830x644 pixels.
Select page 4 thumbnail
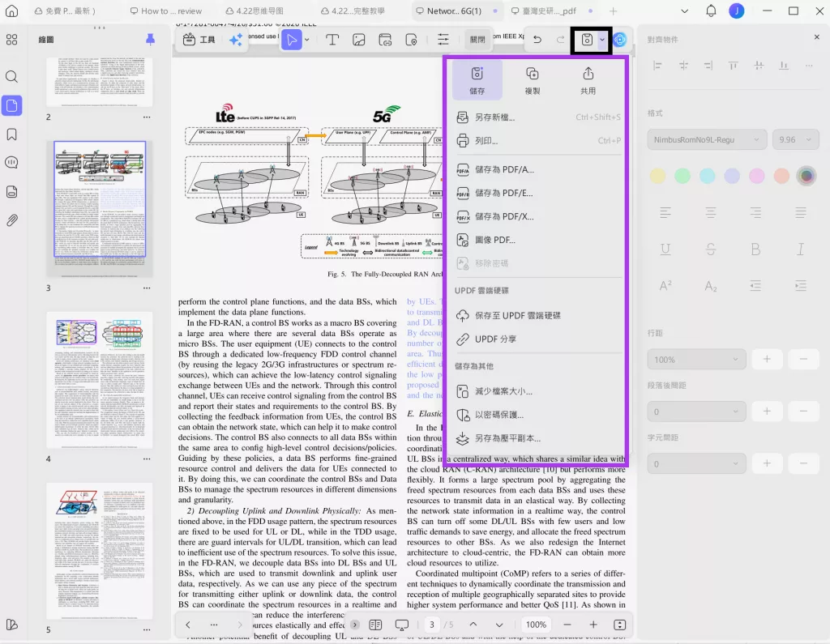coord(100,380)
